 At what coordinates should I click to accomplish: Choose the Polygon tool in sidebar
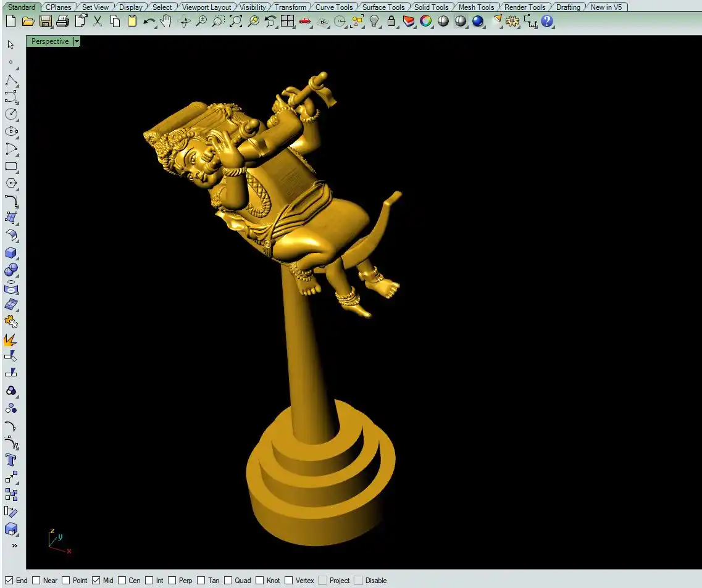point(11,183)
